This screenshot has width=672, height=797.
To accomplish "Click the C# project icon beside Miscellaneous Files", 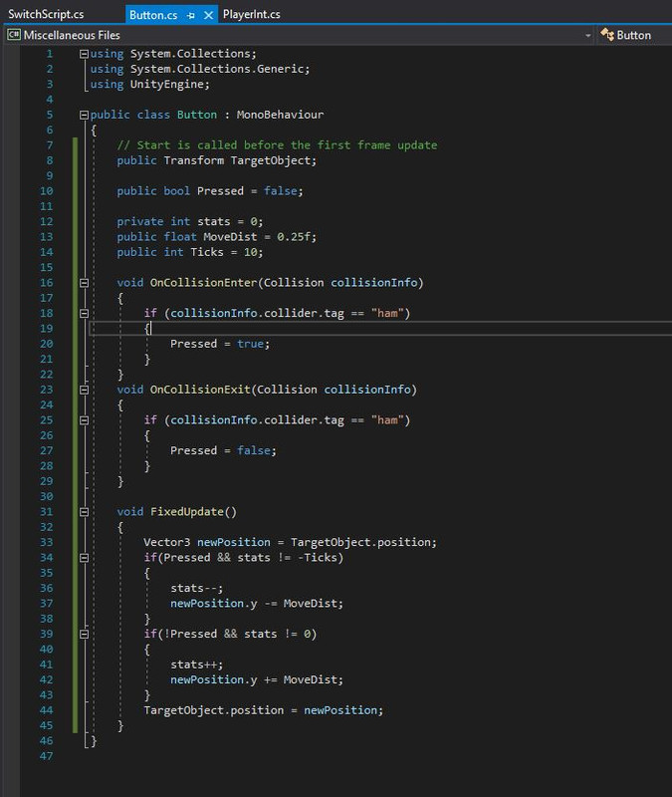I will click(14, 35).
